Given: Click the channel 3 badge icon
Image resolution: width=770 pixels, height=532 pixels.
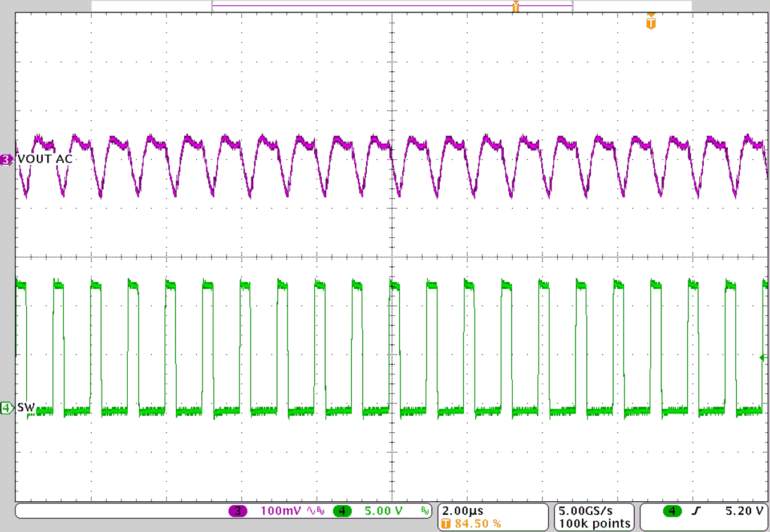Looking at the screenshot, I should tap(238, 511).
